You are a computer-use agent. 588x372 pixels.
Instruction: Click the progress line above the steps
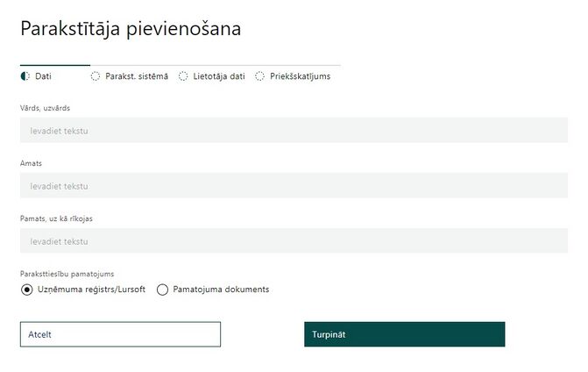(x=181, y=65)
